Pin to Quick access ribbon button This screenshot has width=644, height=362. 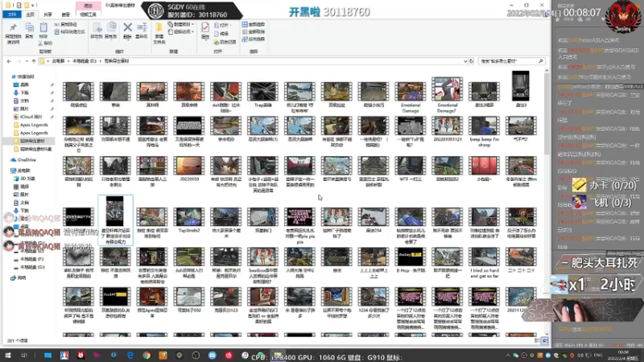click(x=13, y=33)
